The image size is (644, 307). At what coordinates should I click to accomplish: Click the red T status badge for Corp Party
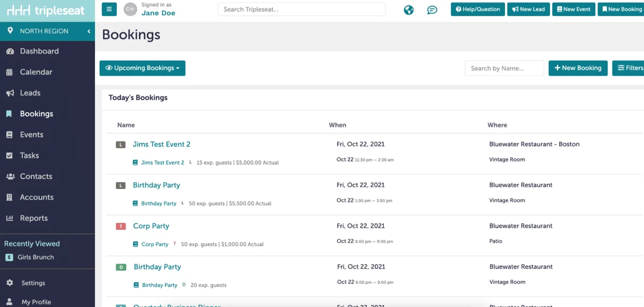pyautogui.click(x=121, y=226)
